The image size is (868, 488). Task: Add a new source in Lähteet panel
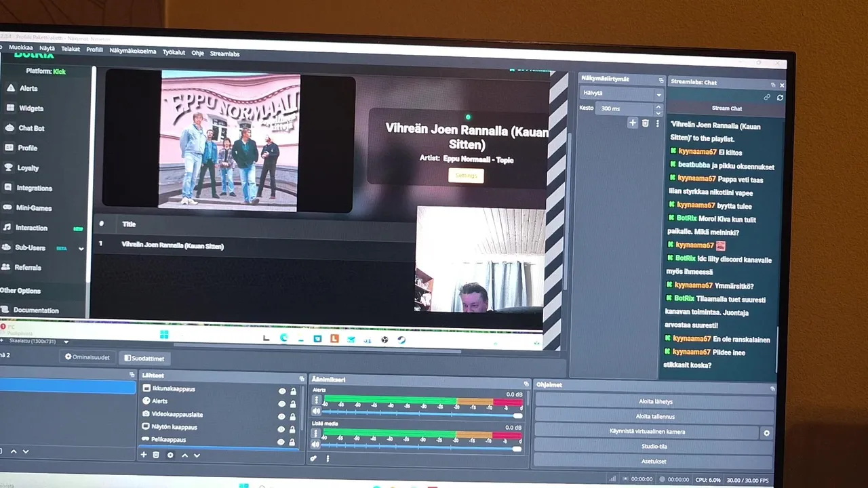point(143,455)
